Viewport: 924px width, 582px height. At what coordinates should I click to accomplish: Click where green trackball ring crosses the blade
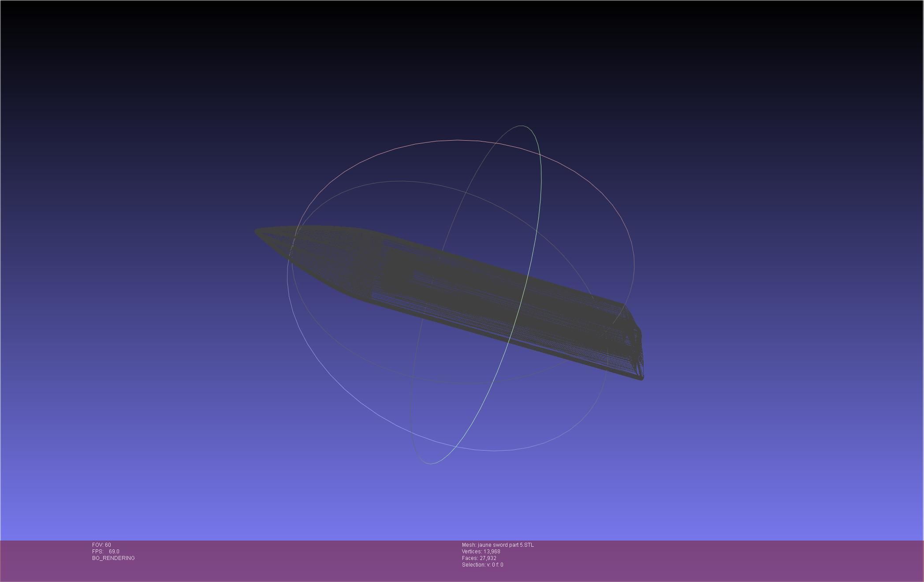coord(518,309)
